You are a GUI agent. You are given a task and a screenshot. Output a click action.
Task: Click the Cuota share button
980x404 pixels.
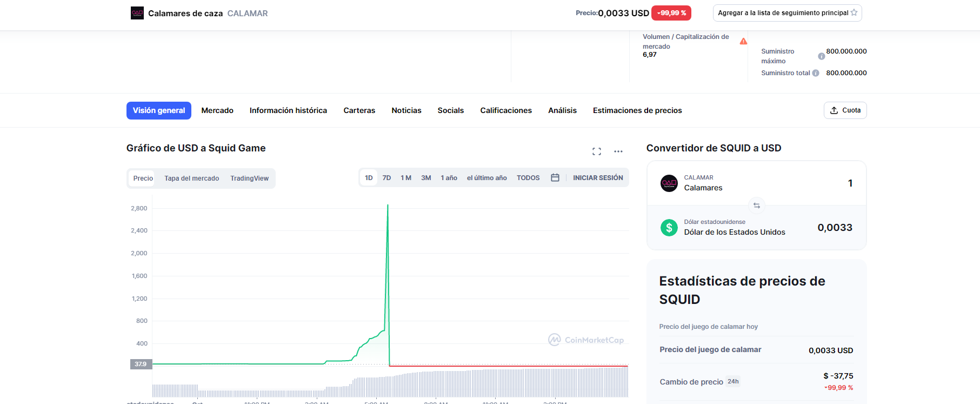tap(845, 110)
